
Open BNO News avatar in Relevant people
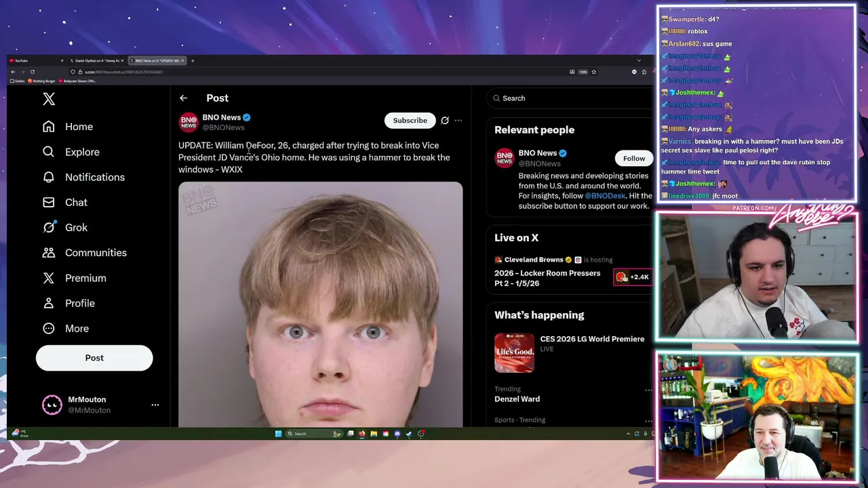tap(505, 157)
